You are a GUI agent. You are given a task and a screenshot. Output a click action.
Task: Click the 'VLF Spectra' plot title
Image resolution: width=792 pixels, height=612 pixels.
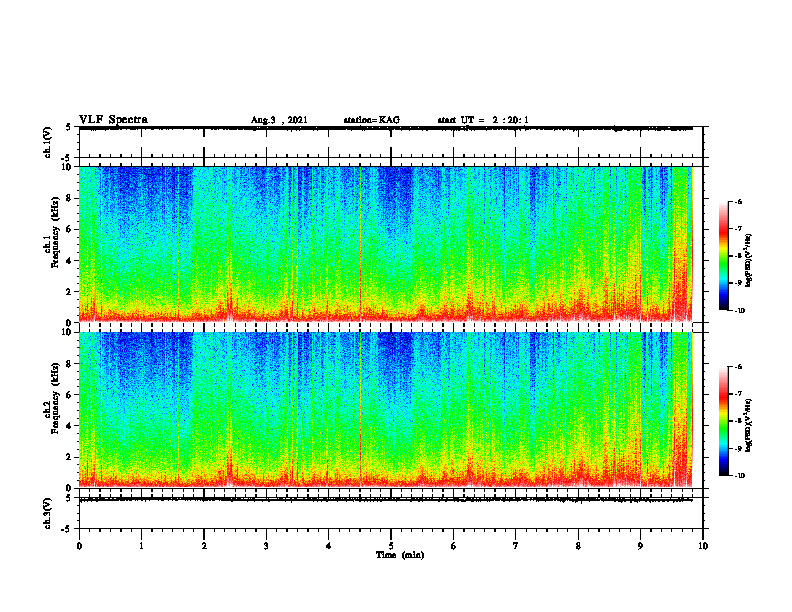[x=113, y=120]
